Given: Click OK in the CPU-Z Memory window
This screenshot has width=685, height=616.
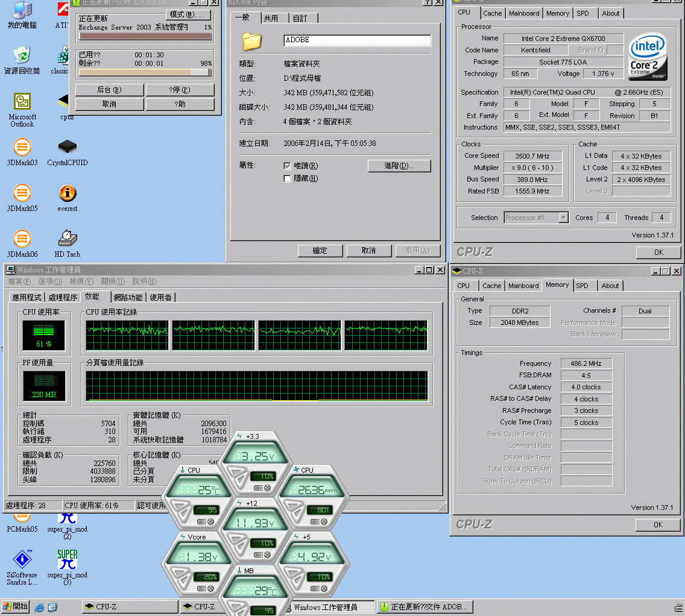Looking at the screenshot, I should [658, 525].
